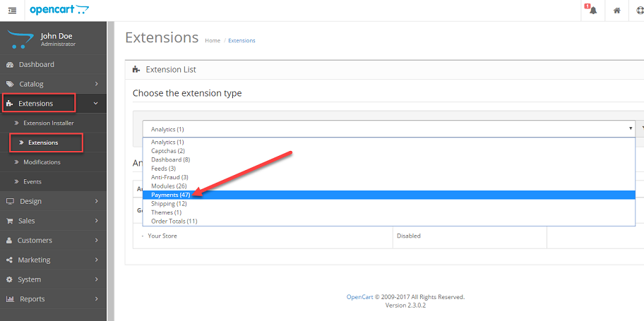Click the Catalog tag icon in the sidebar
The image size is (644, 321).
pyautogui.click(x=10, y=84)
